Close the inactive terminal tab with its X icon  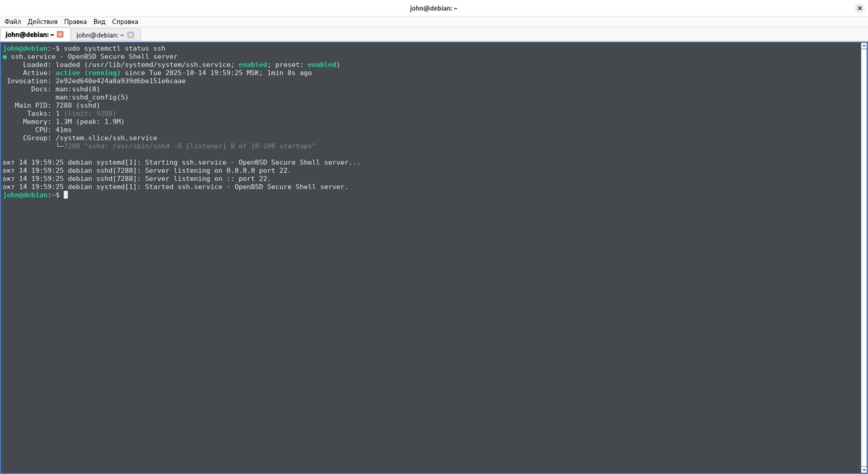coord(131,35)
